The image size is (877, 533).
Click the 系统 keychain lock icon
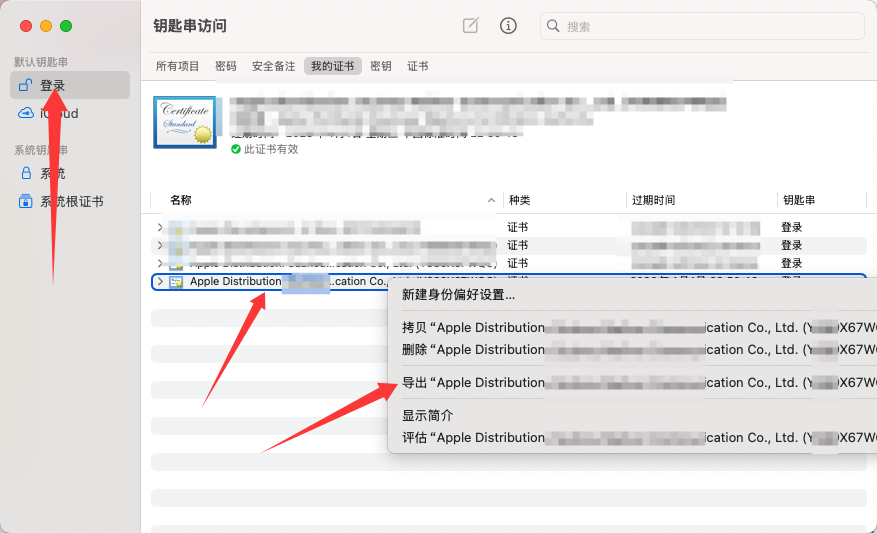(26, 173)
